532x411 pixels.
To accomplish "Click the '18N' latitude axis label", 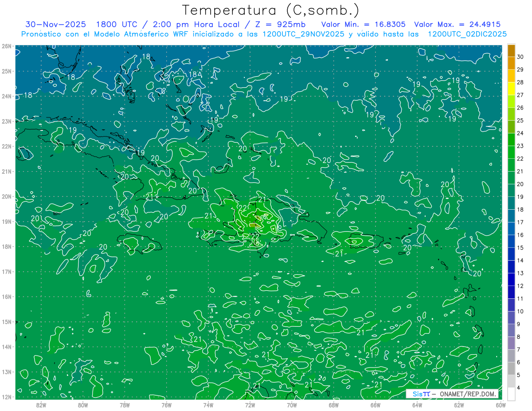I will (x=6, y=247).
